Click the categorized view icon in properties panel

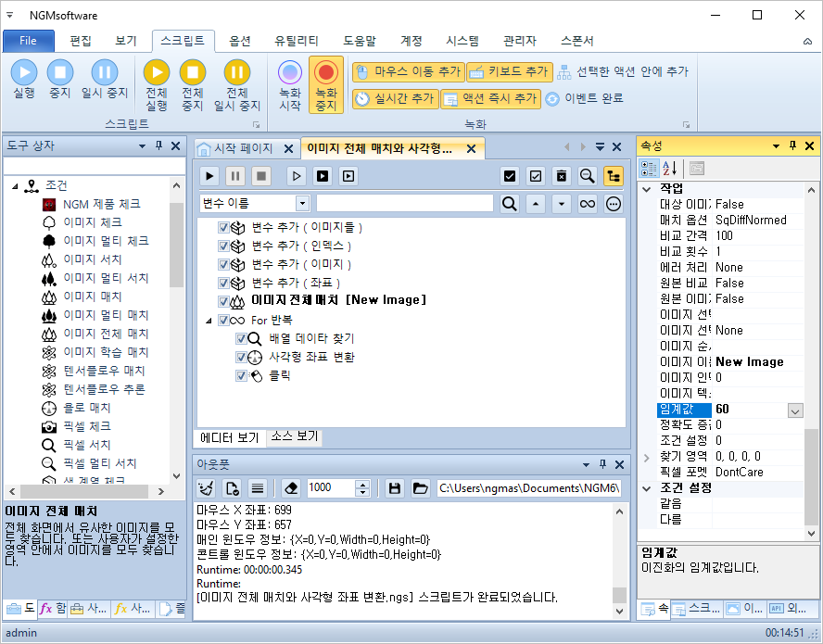(649, 169)
